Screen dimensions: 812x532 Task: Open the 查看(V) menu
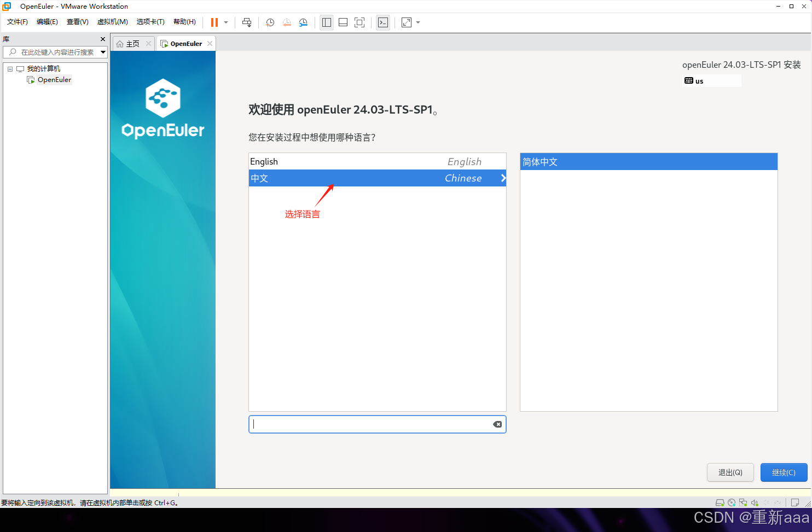pos(77,22)
